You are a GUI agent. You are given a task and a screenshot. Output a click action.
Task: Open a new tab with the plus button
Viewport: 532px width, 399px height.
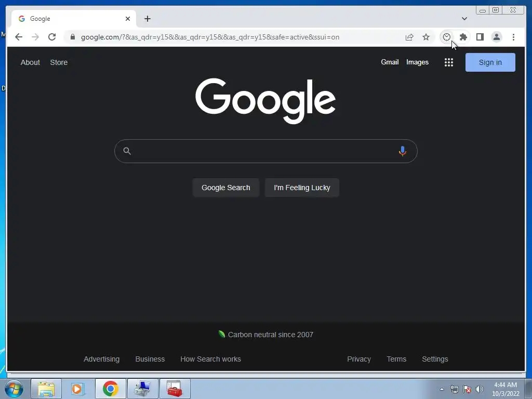[147, 19]
